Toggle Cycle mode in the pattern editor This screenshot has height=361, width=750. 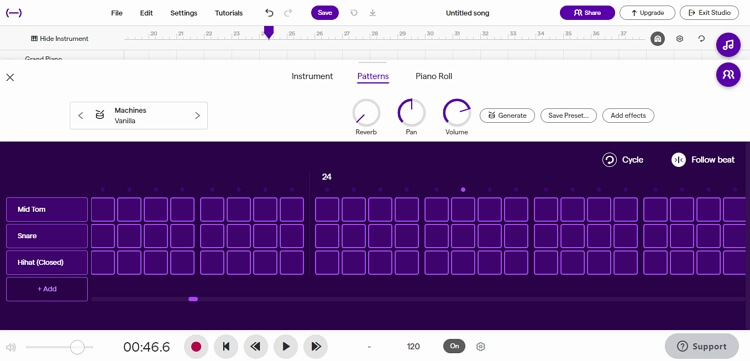622,160
